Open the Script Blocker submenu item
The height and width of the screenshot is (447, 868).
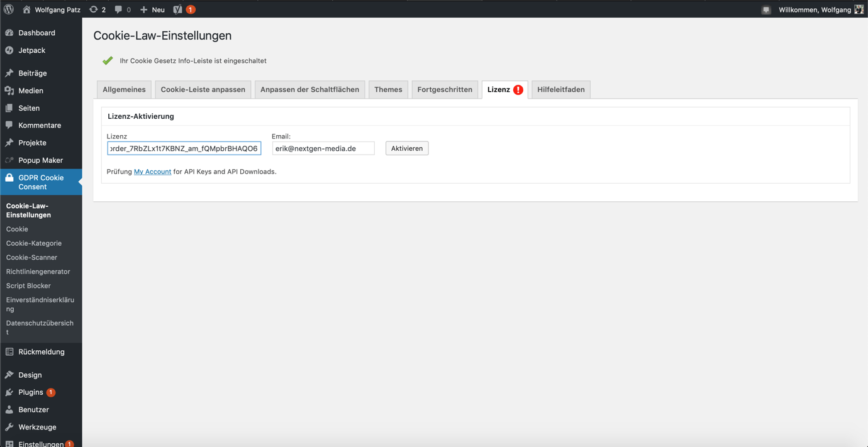click(x=28, y=286)
